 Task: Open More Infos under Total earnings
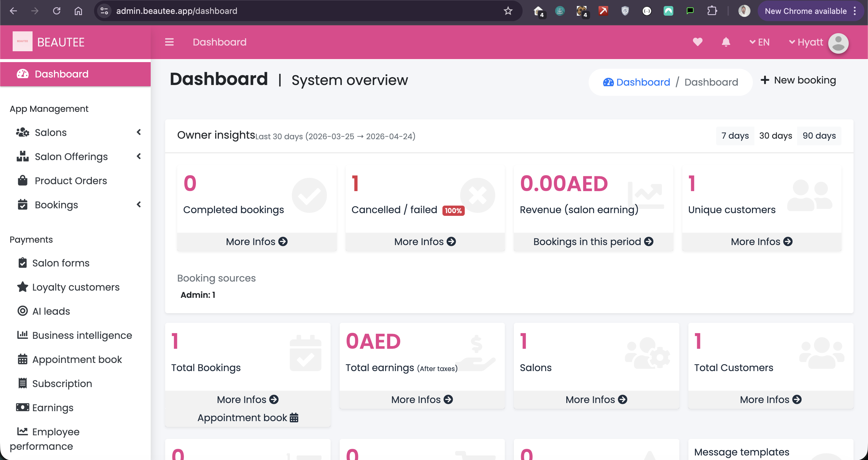[422, 399]
